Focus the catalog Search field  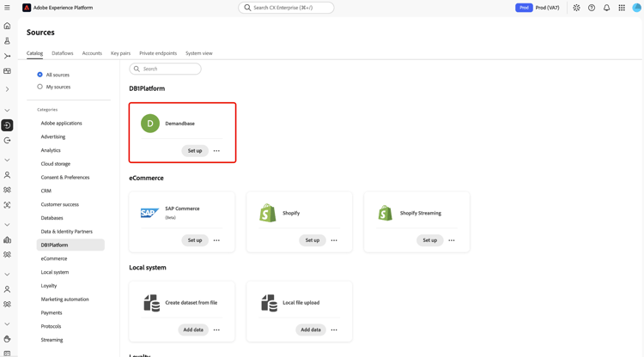pos(165,69)
